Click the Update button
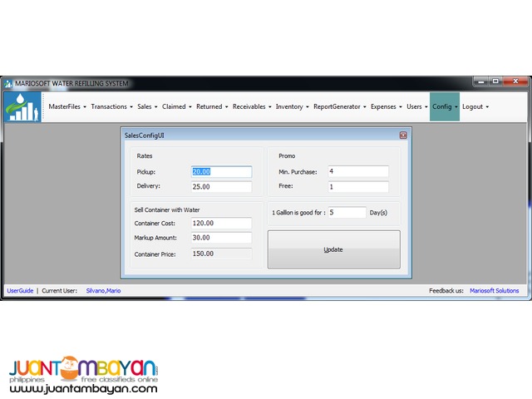The height and width of the screenshot is (399, 532). [x=334, y=249]
